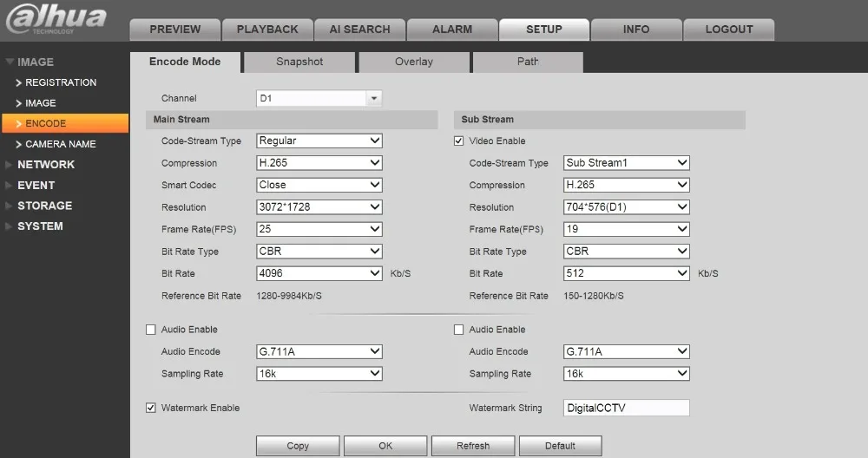868x458 pixels.
Task: Uncheck the Watermark Enable checkbox
Action: point(150,408)
